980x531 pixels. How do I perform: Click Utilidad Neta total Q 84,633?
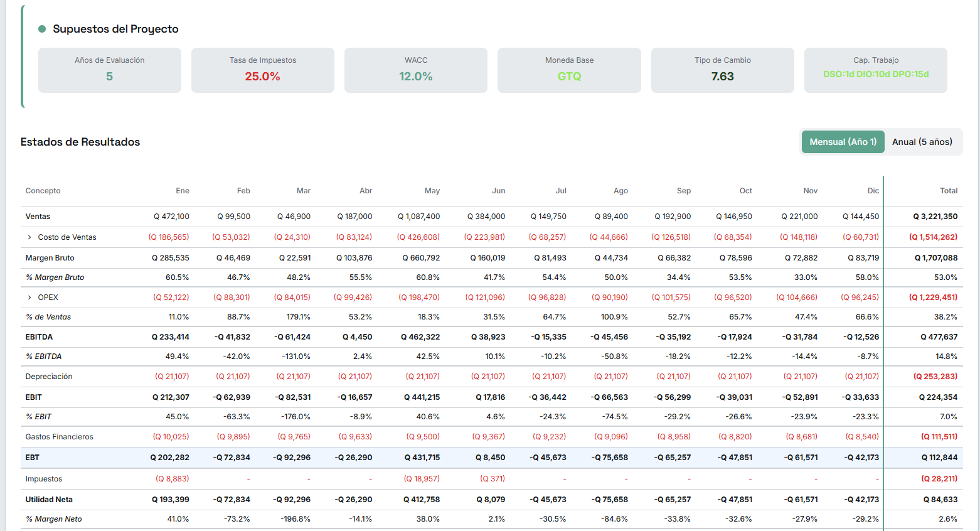pyautogui.click(x=940, y=500)
